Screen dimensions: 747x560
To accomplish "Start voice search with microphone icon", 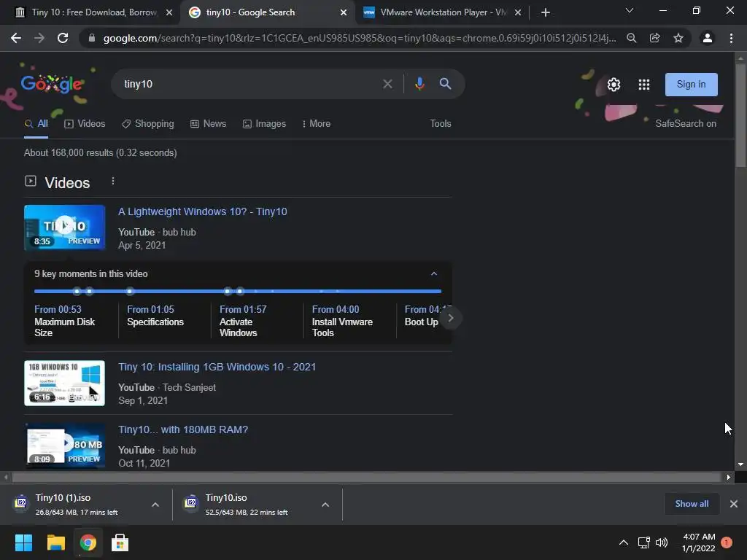I will tap(419, 84).
